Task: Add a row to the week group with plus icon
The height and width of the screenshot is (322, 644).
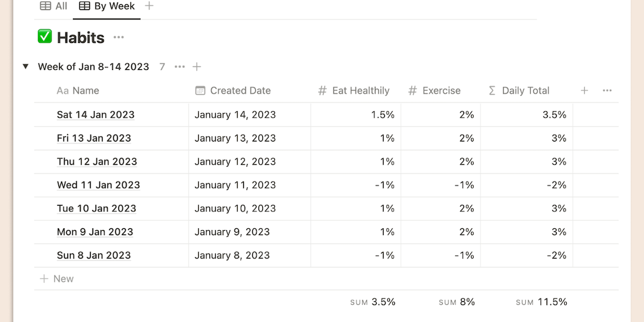Action: pos(197,67)
